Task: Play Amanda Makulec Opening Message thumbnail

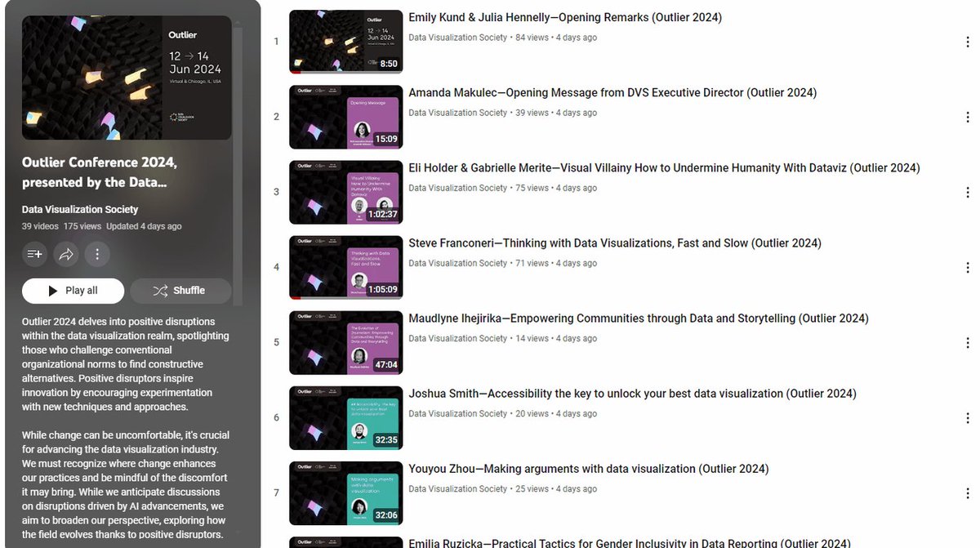Action: (x=346, y=117)
